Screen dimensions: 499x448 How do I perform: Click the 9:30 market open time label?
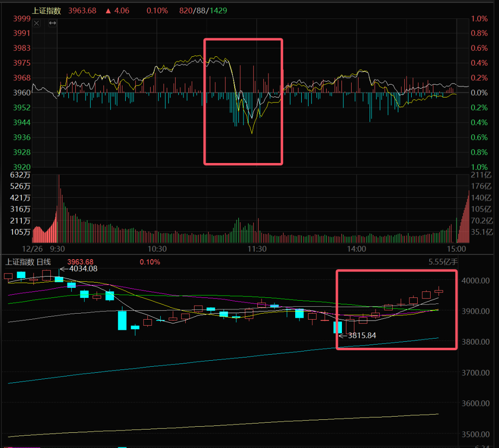(x=57, y=249)
